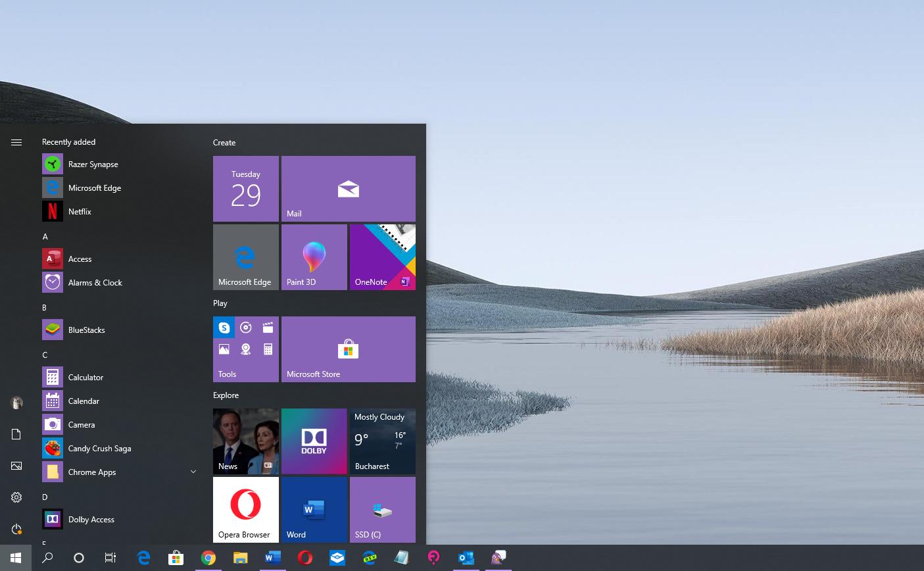
Task: Launch the Dolby tile
Action: coord(314,441)
